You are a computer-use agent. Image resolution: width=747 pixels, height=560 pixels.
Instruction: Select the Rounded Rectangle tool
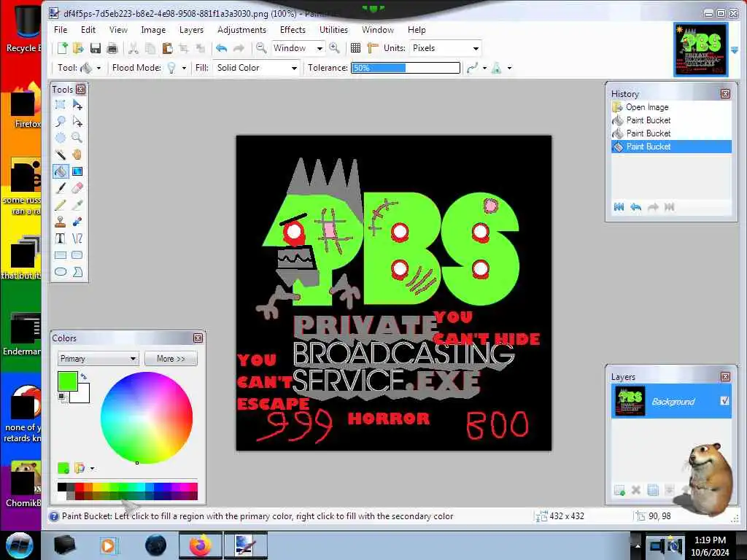(77, 255)
